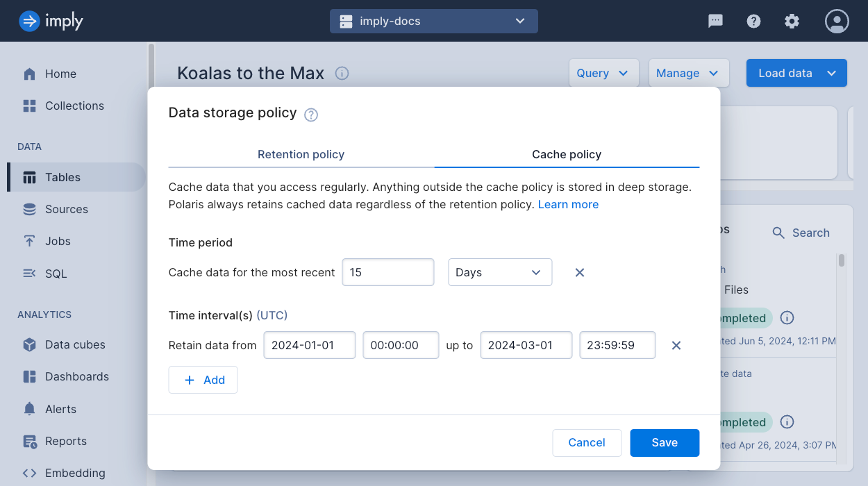Viewport: 868px width, 486px height.
Task: Save the data storage policy
Action: coord(664,442)
